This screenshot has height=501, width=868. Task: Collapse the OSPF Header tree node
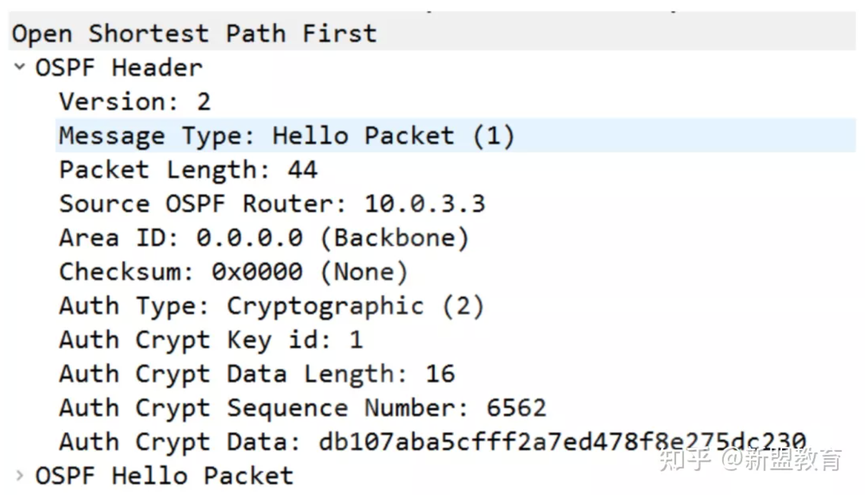pyautogui.click(x=20, y=67)
